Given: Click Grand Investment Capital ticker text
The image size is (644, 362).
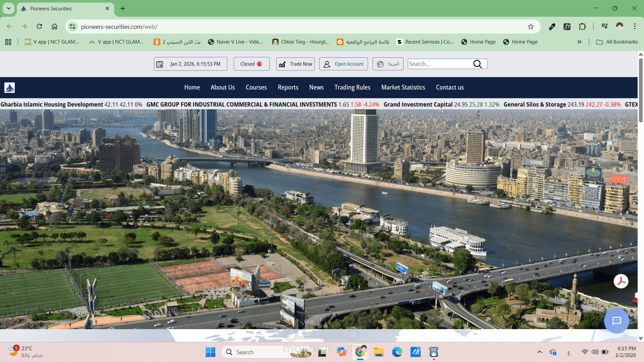Looking at the screenshot, I should (418, 105).
